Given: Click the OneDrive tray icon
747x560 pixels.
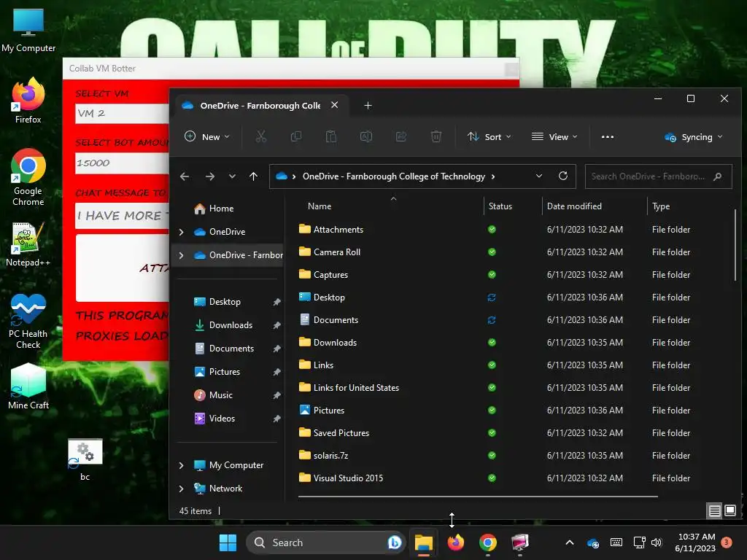Looking at the screenshot, I should (593, 542).
